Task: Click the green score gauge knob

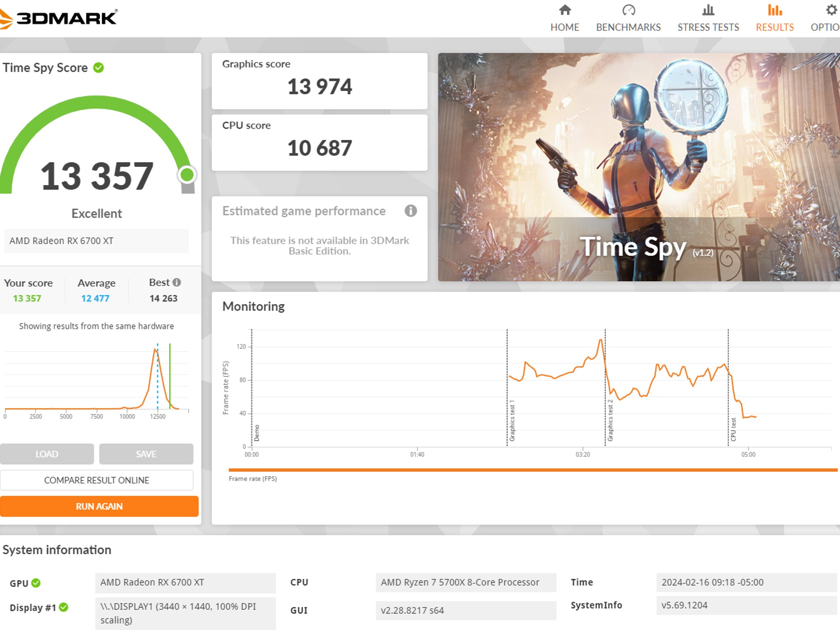Action: click(x=187, y=175)
